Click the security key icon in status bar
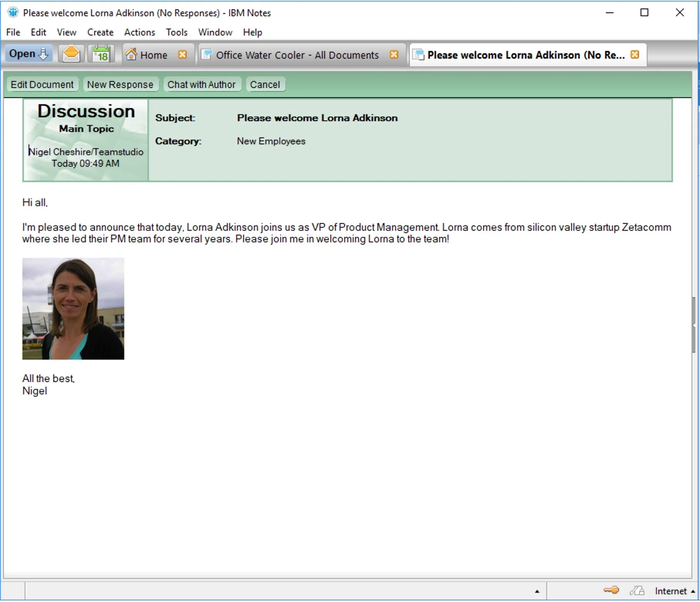 [x=611, y=590]
